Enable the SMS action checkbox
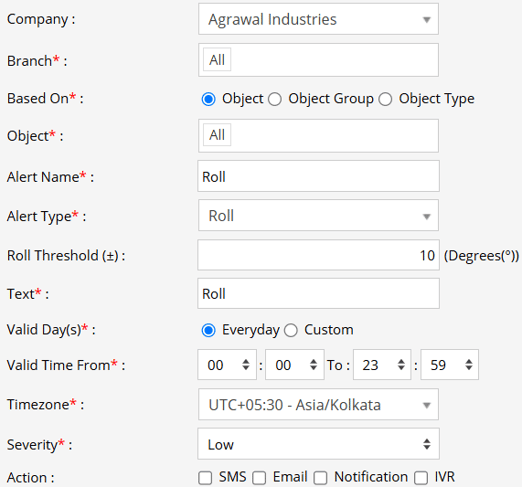522x487 pixels. click(205, 478)
